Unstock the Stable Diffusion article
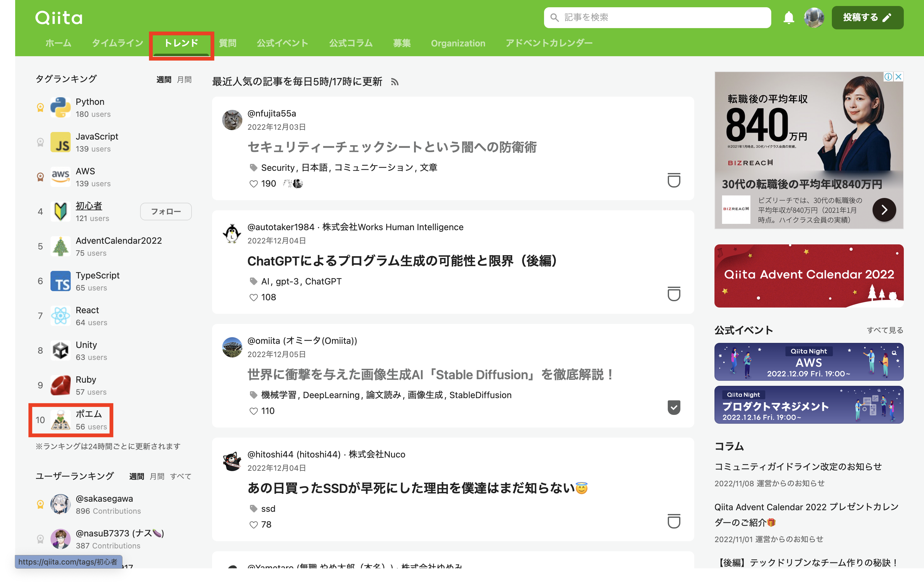Viewport: 924px width, 586px height. point(673,407)
